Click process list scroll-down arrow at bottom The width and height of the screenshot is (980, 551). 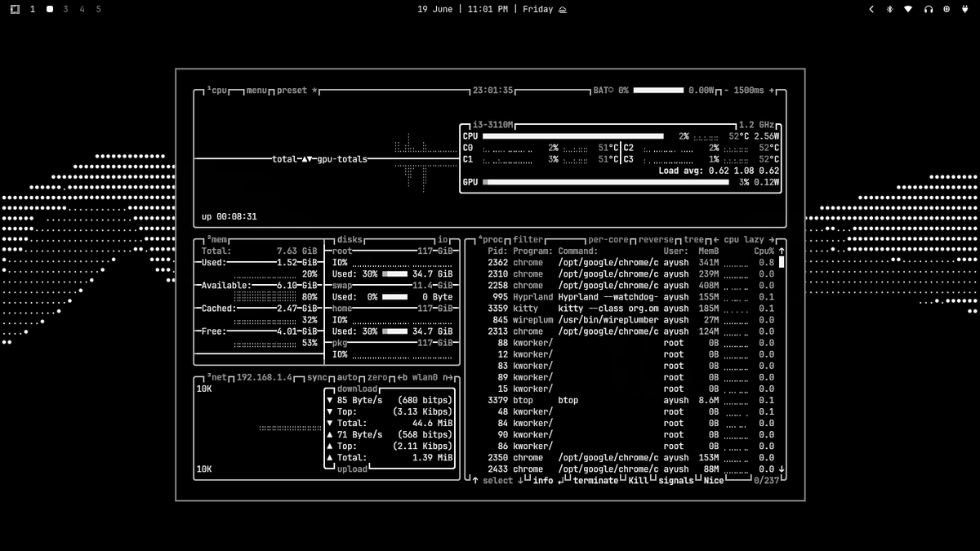point(782,469)
